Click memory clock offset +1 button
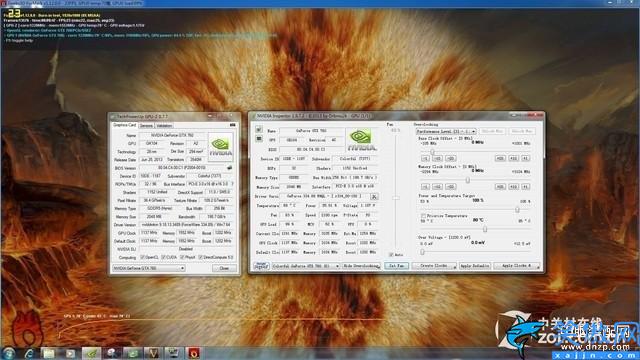Image resolution: width=640 pixels, height=360 pixels. pos(526,187)
